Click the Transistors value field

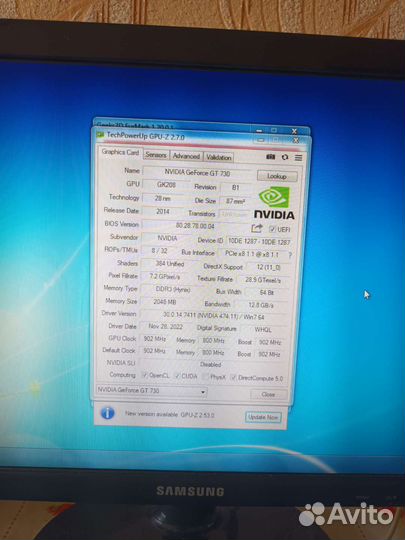[234, 214]
